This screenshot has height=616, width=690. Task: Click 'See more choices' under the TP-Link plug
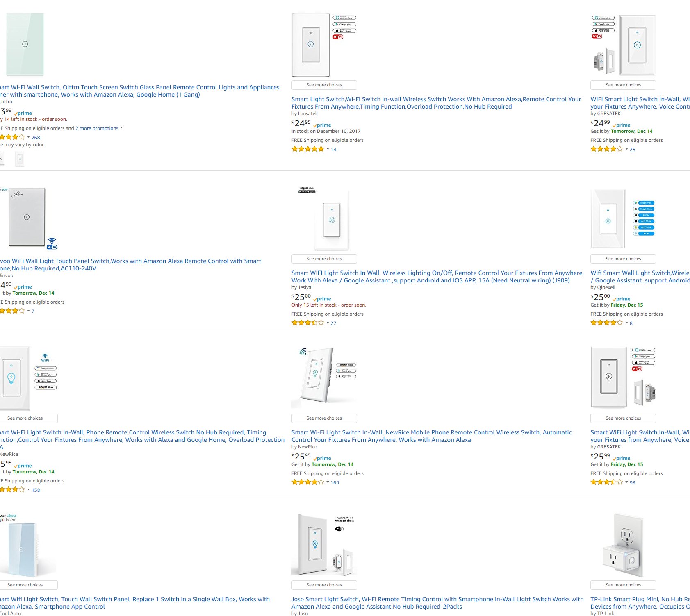tap(623, 585)
